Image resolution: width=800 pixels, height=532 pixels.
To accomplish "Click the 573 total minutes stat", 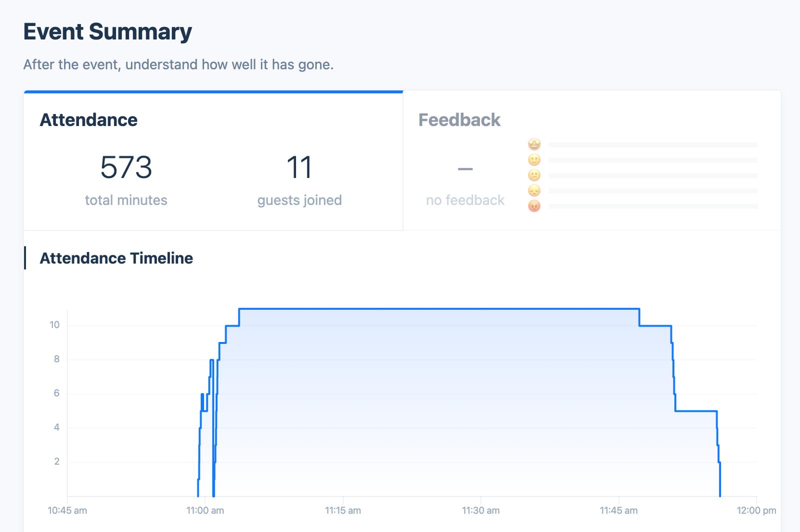I will (126, 179).
